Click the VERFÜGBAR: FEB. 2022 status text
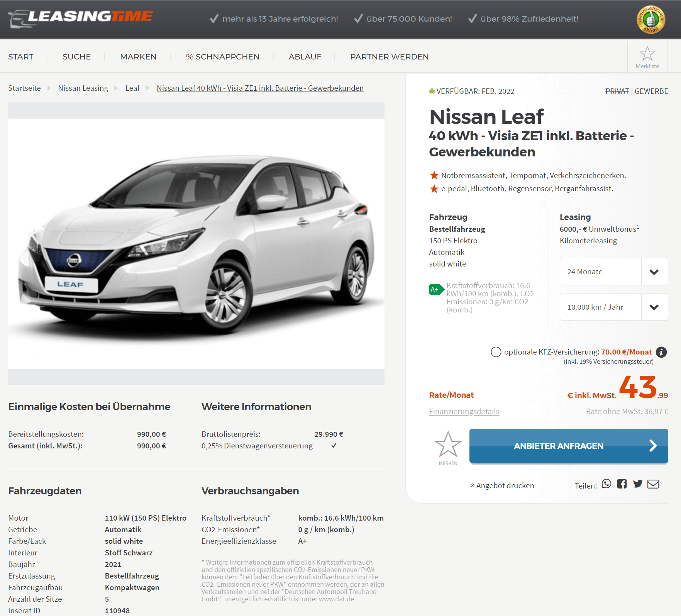This screenshot has height=616, width=681. (475, 91)
